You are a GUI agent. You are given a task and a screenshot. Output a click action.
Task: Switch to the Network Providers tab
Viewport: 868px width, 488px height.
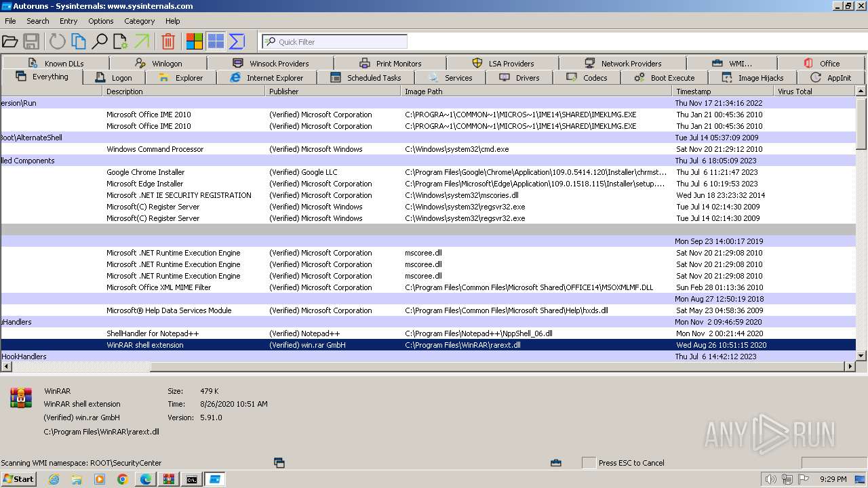pyautogui.click(x=622, y=63)
